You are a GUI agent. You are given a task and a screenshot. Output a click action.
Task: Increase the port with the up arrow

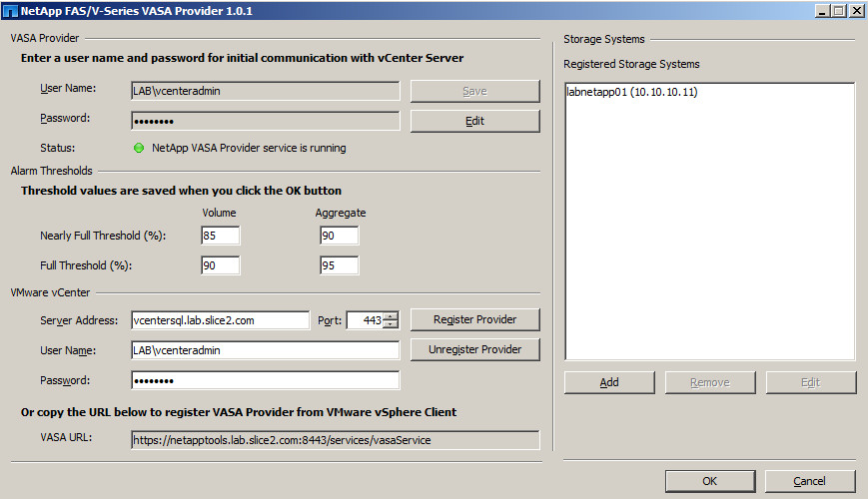point(391,316)
